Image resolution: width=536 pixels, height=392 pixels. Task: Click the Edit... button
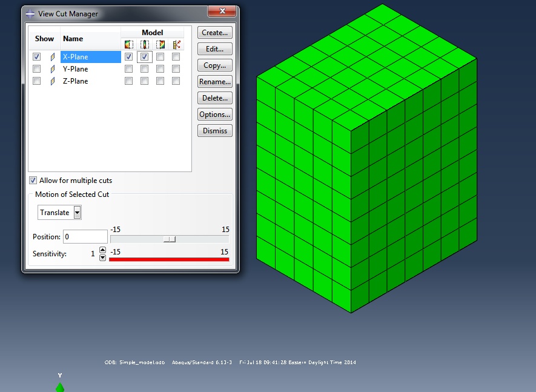point(214,49)
